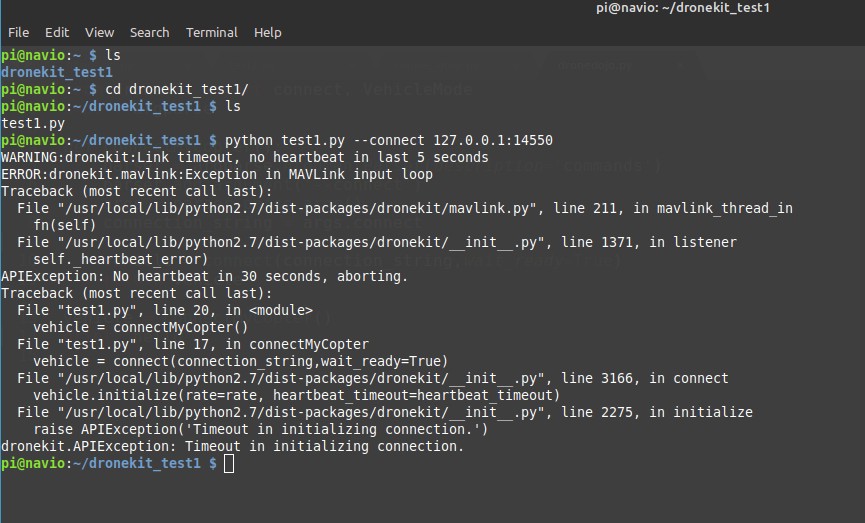Click the 'vehicle.initialize(rate=rate...' line
Viewport: 865px width, 523px height.
click(297, 396)
